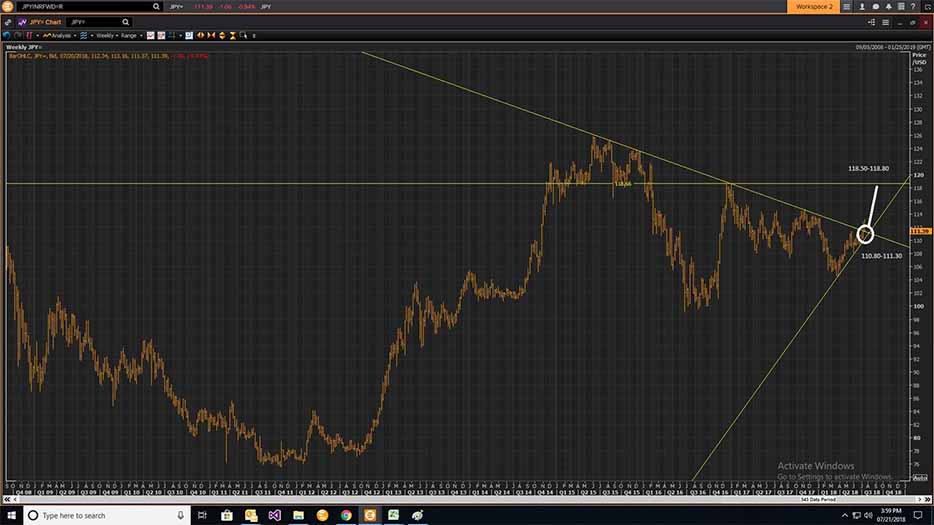Click the BarOHLC legend data line
934x525 pixels.
tap(108, 56)
